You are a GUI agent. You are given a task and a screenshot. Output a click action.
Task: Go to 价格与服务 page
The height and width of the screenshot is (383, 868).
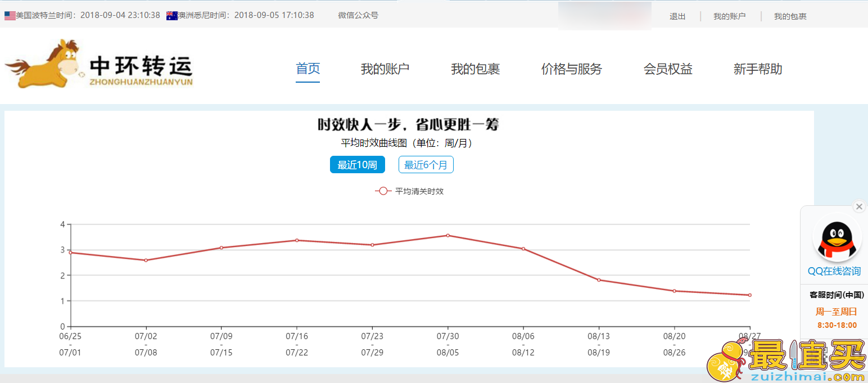point(572,69)
